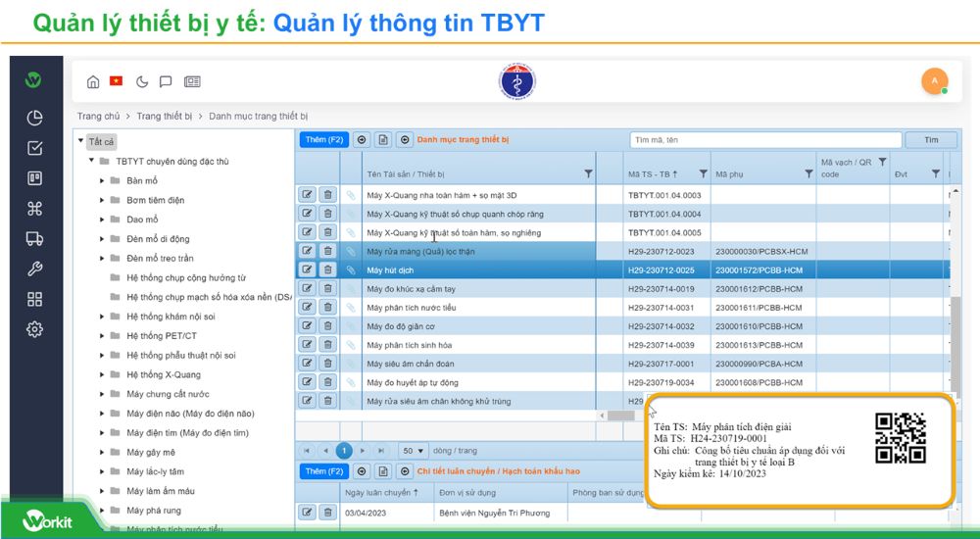Edit the Máy hút dịch row
This screenshot has width=980, height=539.
pos(307,269)
